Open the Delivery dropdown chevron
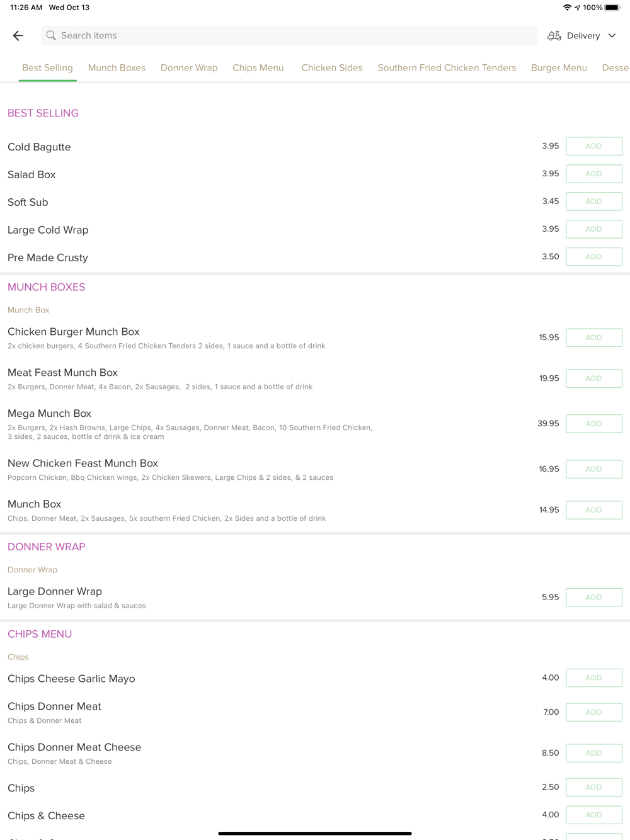Screen dimensions: 630x840 pyautogui.click(x=612, y=36)
